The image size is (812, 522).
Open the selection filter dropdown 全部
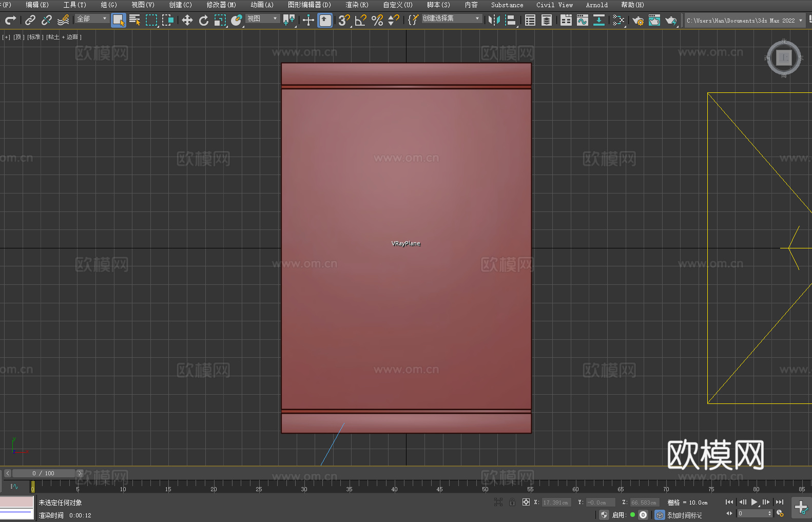92,18
